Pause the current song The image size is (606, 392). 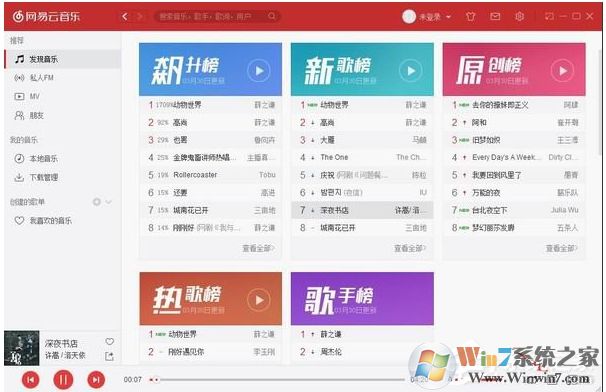pyautogui.click(x=63, y=380)
